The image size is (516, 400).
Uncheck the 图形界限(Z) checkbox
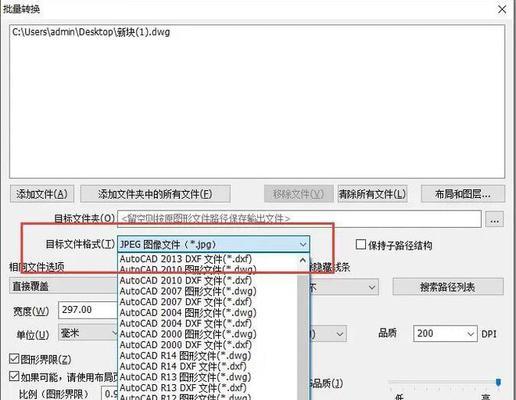pos(14,359)
